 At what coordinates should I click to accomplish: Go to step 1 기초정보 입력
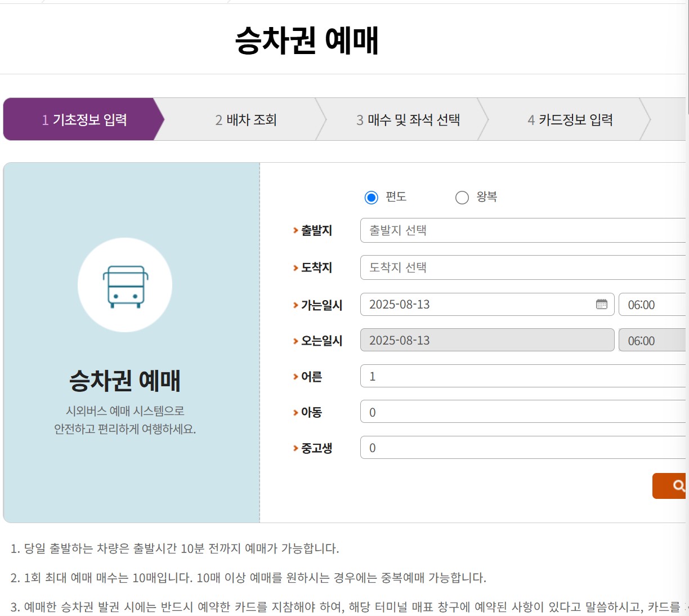click(84, 119)
